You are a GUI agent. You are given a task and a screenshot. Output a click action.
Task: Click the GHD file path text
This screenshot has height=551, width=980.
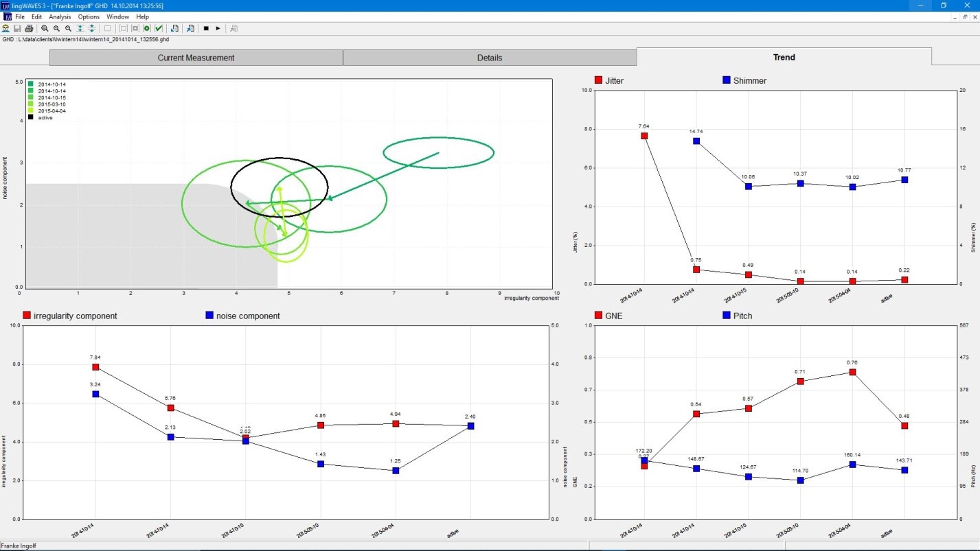85,40
